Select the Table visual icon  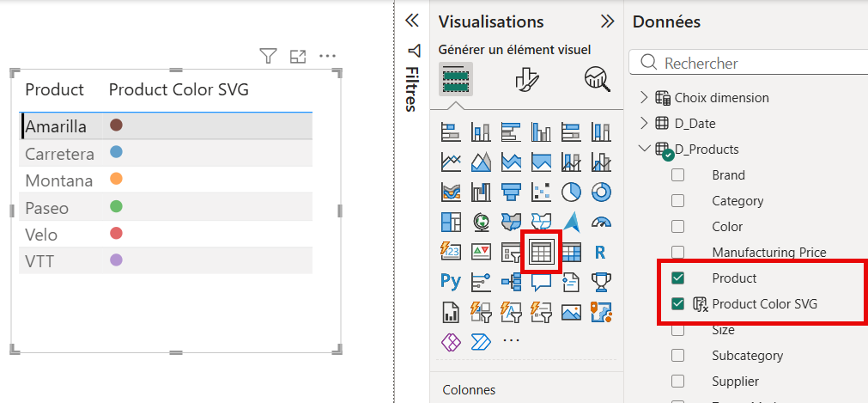point(541,252)
